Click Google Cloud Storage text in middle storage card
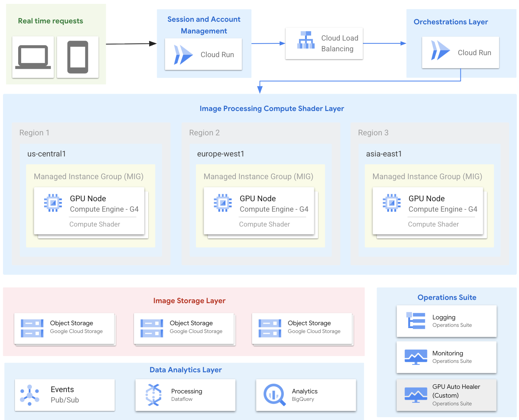 [196, 331]
